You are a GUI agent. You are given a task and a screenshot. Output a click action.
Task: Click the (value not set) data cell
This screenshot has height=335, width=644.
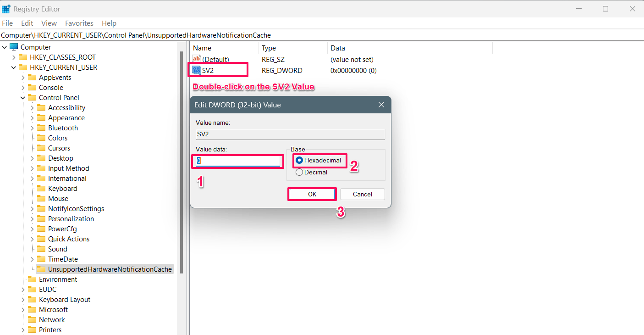pos(352,60)
